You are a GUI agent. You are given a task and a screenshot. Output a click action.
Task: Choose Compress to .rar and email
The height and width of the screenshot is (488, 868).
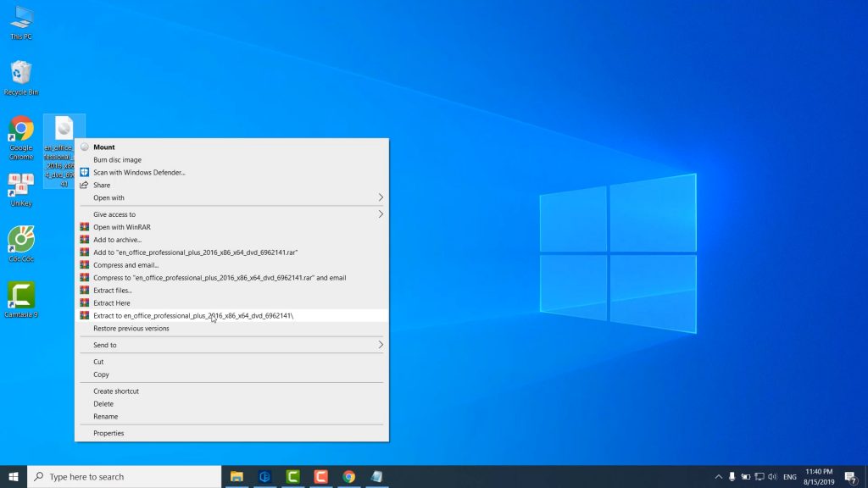(x=231, y=278)
